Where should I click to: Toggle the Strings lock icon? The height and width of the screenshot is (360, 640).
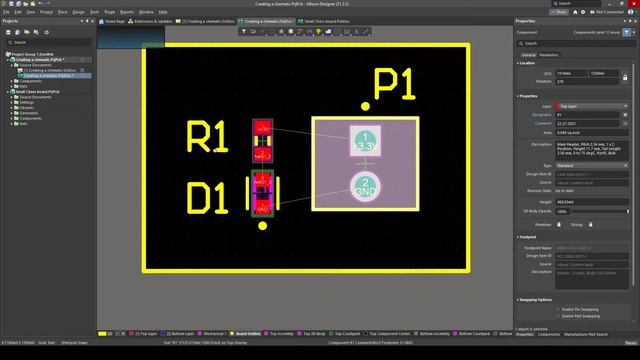tap(590, 224)
